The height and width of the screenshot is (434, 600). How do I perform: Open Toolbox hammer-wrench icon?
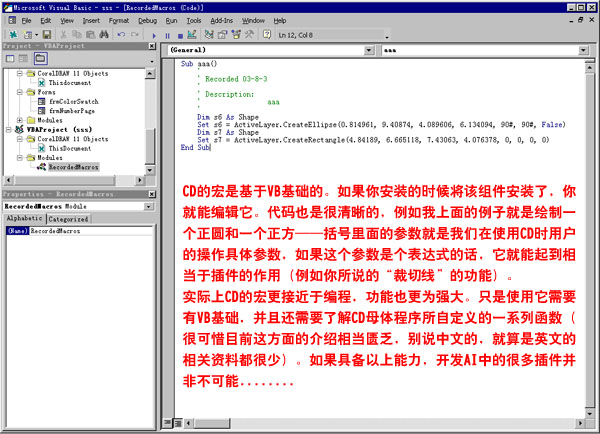pos(249,35)
